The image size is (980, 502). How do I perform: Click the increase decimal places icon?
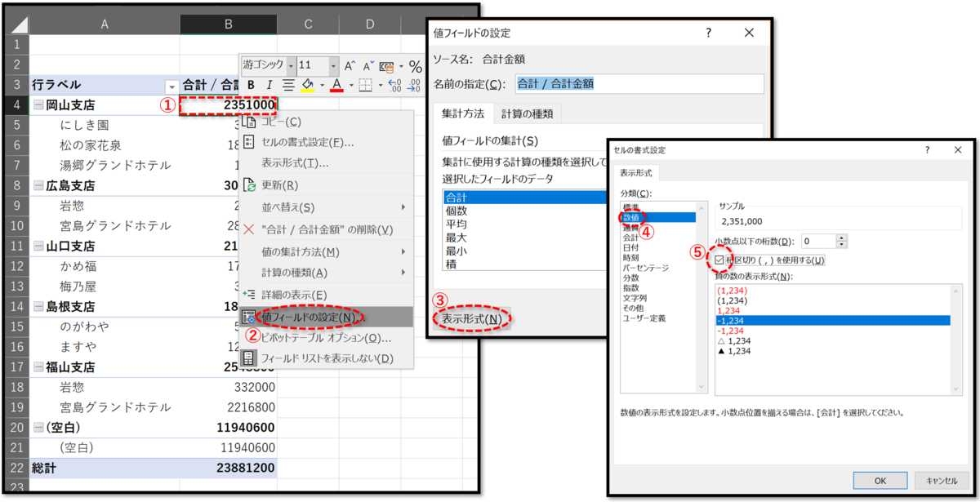[394, 85]
